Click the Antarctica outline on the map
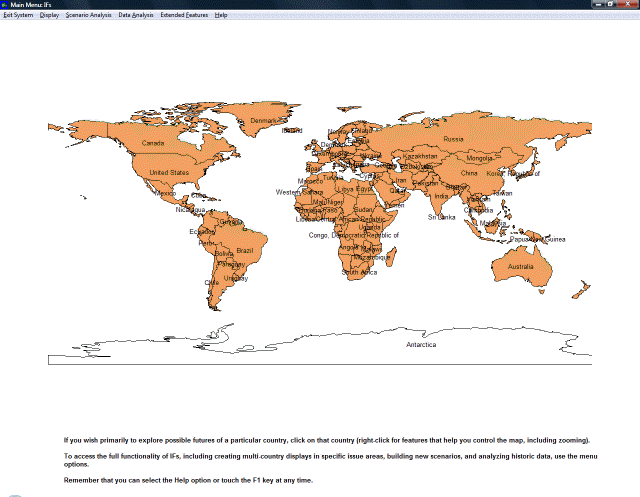 click(x=420, y=344)
